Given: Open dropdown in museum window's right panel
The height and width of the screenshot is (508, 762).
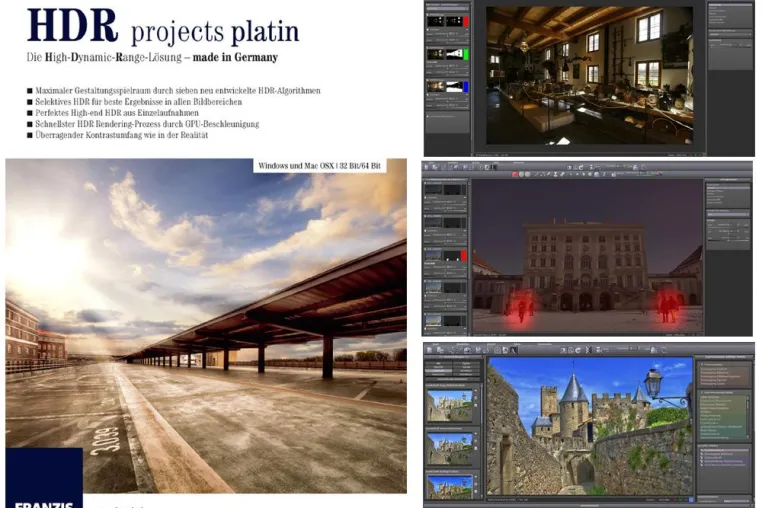Looking at the screenshot, I should (x=730, y=35).
